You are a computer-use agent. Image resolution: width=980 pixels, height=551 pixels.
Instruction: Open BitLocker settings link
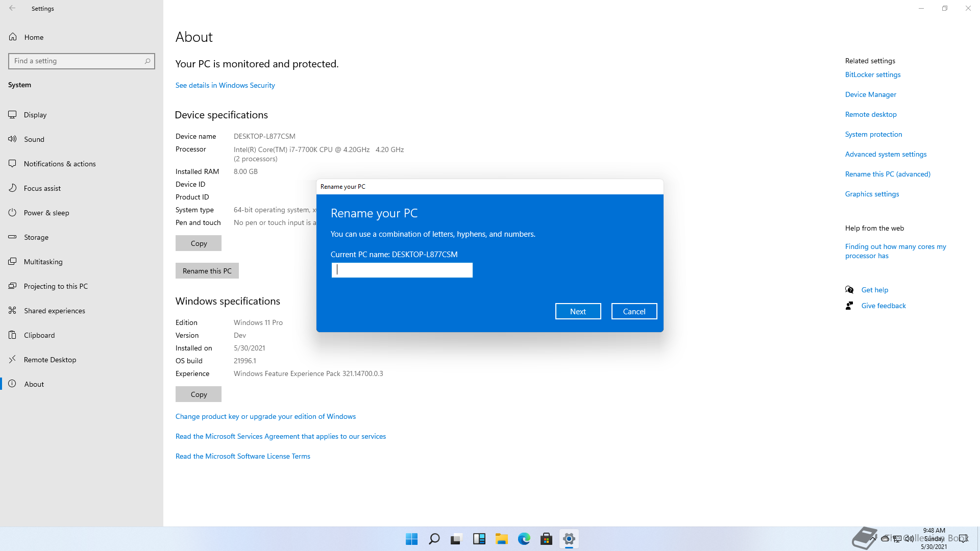coord(873,74)
